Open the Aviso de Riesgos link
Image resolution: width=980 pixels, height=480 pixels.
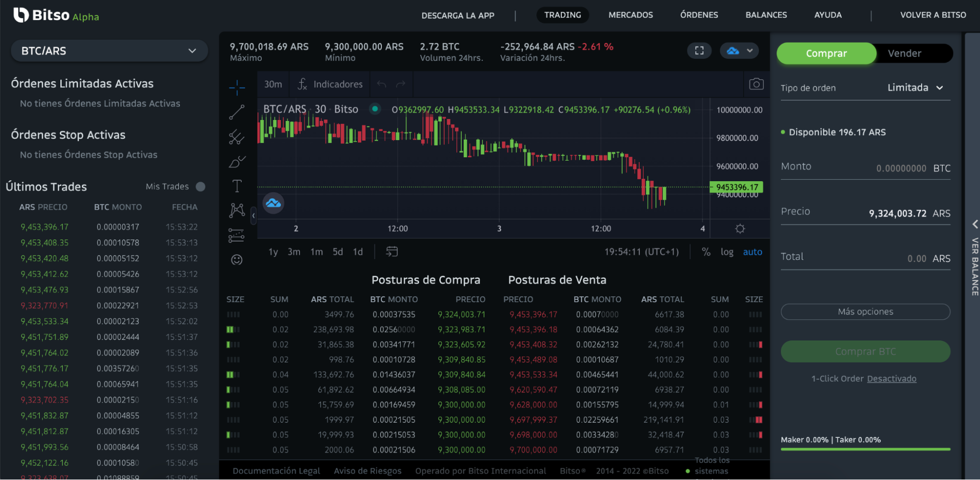point(368,471)
